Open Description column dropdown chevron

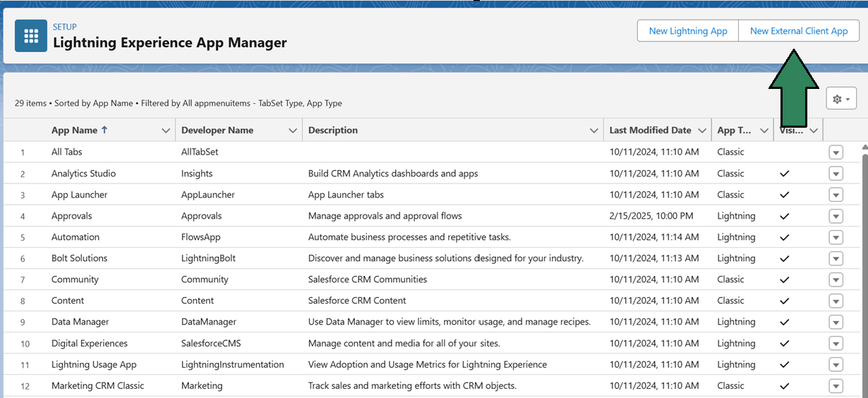click(594, 131)
